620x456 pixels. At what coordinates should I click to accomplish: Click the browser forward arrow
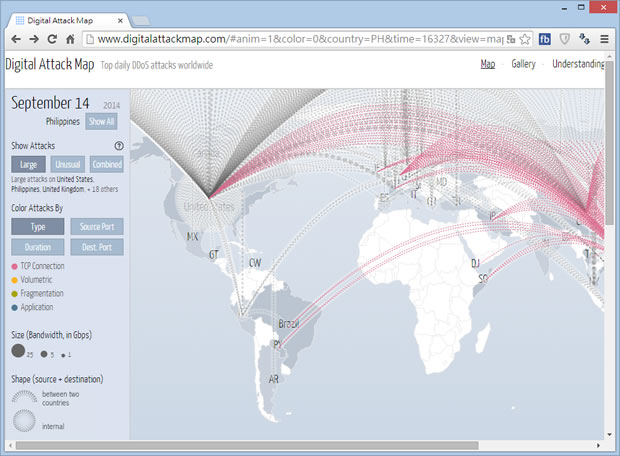(34, 39)
